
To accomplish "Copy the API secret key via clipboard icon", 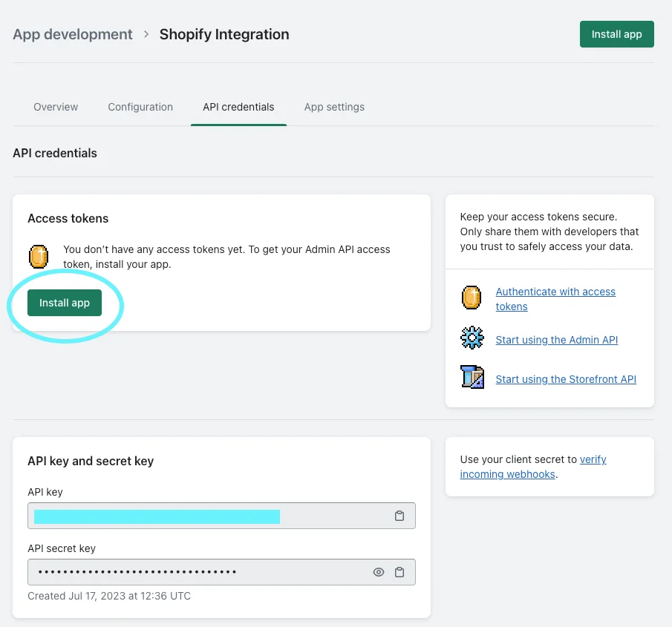I will [x=399, y=572].
